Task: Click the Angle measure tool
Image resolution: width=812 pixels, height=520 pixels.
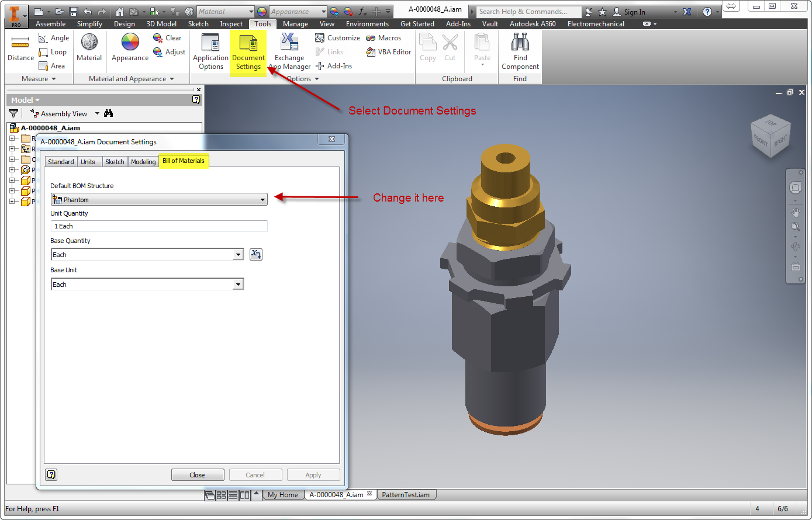Action: point(54,37)
